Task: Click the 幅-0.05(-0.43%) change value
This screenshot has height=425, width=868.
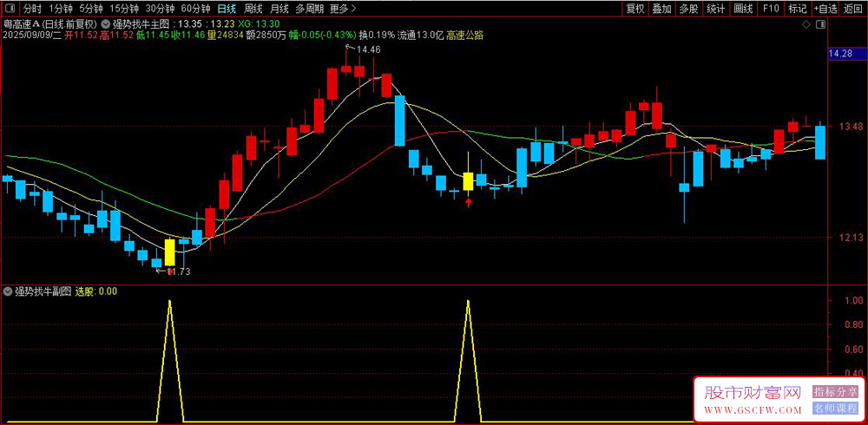Action: point(322,35)
